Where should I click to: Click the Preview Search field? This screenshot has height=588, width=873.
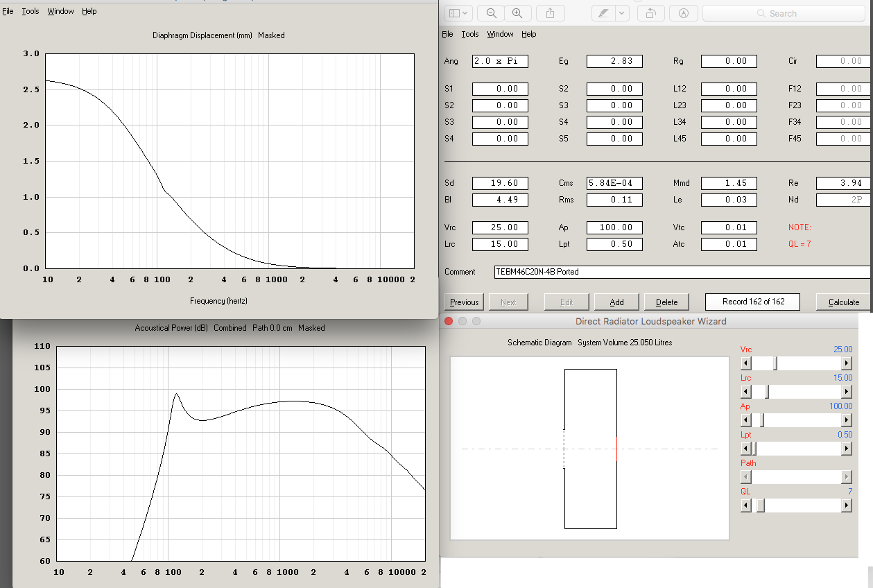pyautogui.click(x=784, y=13)
